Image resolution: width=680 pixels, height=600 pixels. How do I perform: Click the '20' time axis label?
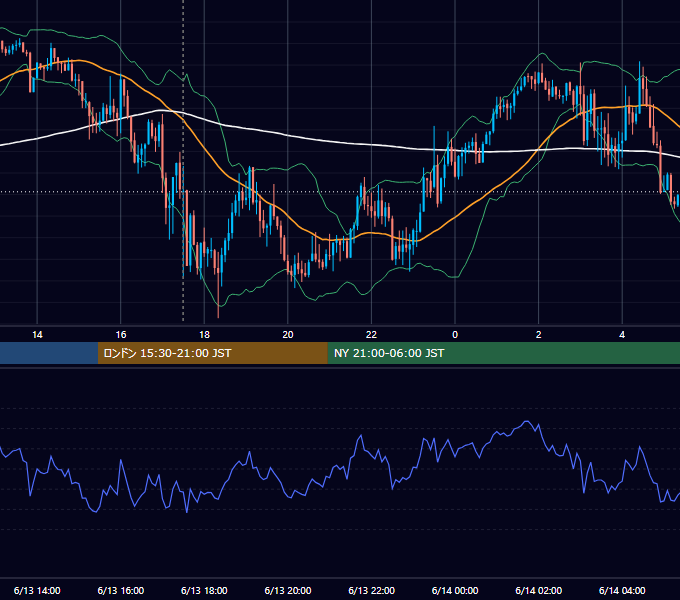288,335
